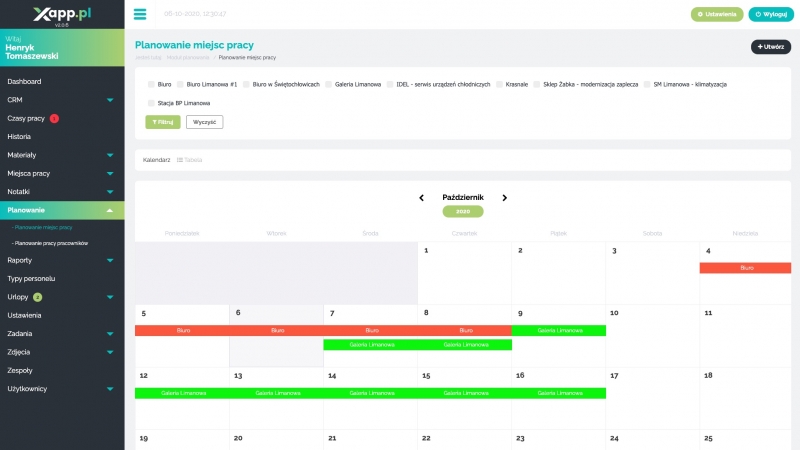Select the October 11 calendar cell

click(x=745, y=336)
